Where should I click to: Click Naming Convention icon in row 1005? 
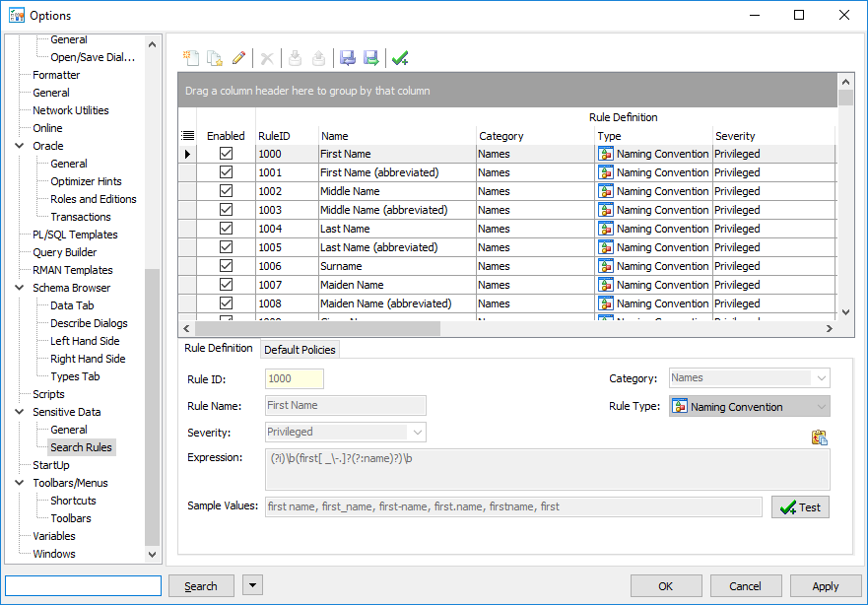pos(606,247)
